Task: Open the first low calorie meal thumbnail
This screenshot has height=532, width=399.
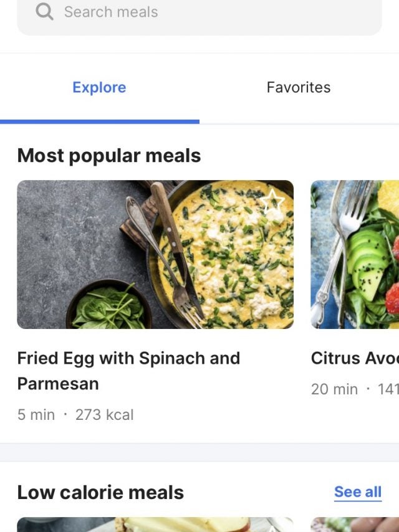Action: click(155, 525)
